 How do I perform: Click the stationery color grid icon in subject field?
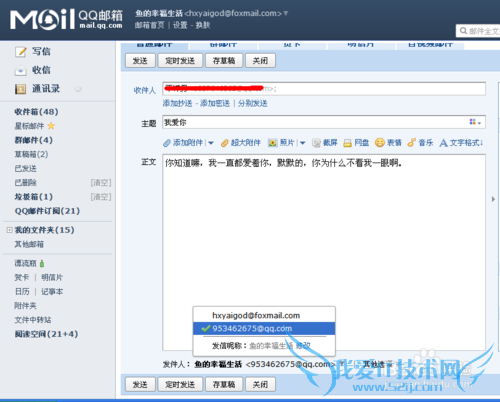pyautogui.click(x=473, y=122)
